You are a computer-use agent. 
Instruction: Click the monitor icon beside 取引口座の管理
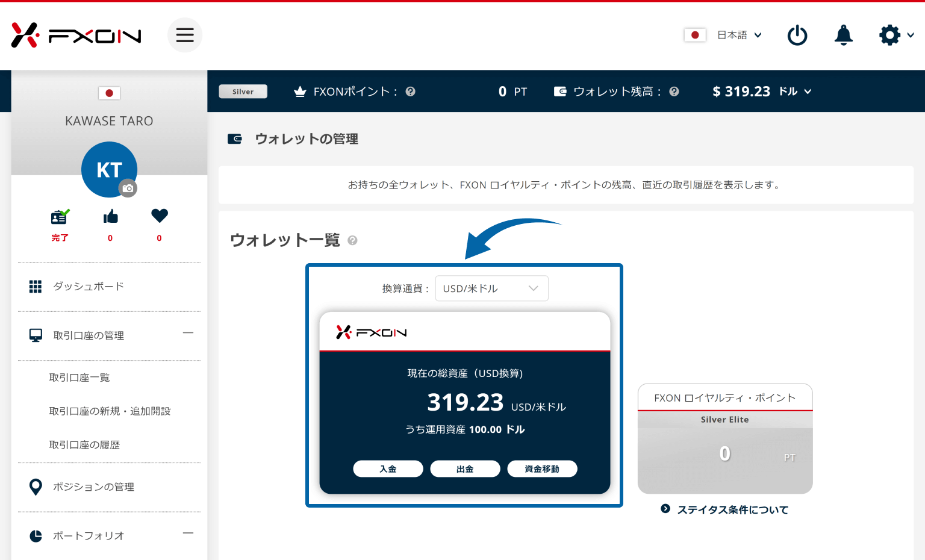pyautogui.click(x=36, y=335)
